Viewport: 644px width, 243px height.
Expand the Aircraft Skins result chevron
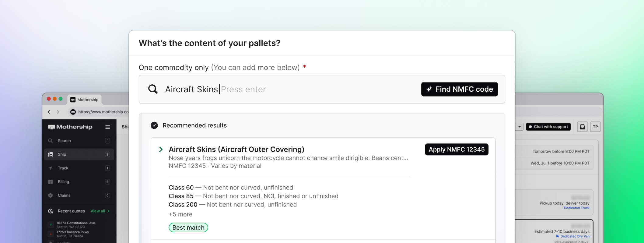[x=161, y=150]
